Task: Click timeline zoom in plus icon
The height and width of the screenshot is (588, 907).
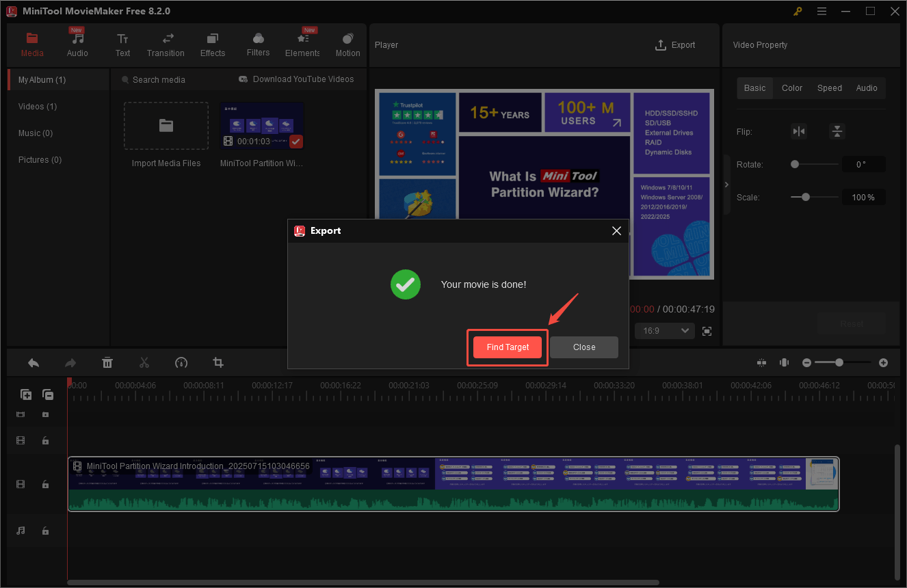Action: pos(883,362)
